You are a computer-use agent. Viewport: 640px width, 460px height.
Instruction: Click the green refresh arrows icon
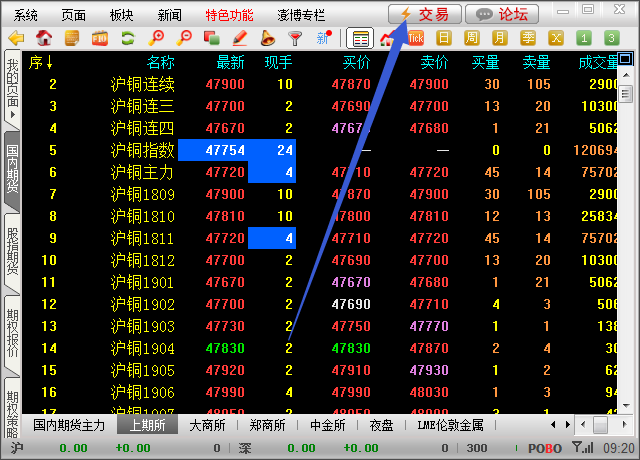pyautogui.click(x=128, y=39)
